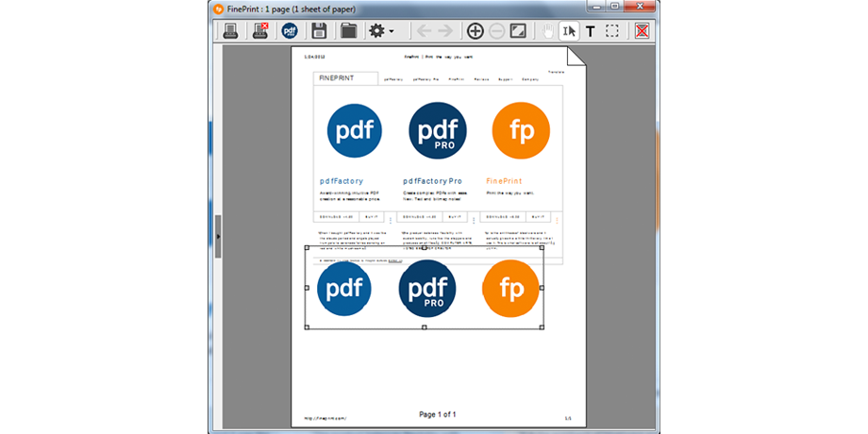Image resolution: width=868 pixels, height=434 pixels.
Task: Expand the dropdown arrow beside the gear
Action: (x=392, y=31)
